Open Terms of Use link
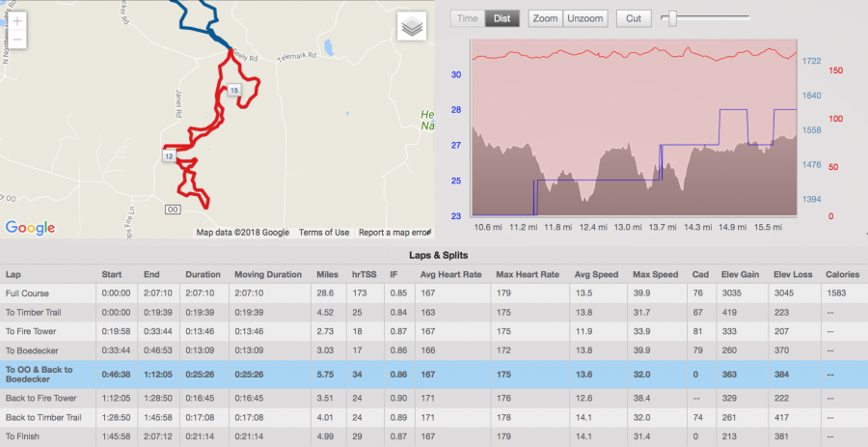868x447 pixels. (324, 233)
